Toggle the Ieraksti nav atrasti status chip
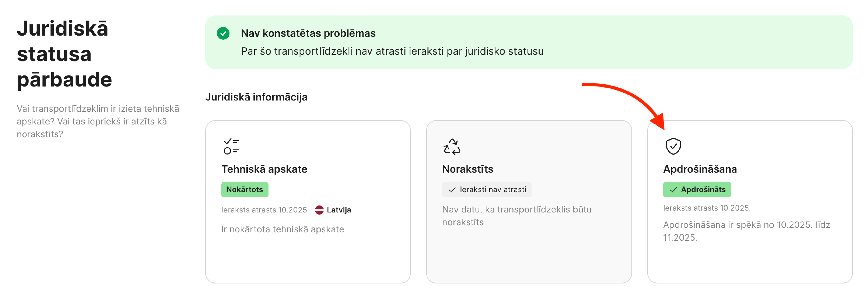 pos(487,189)
